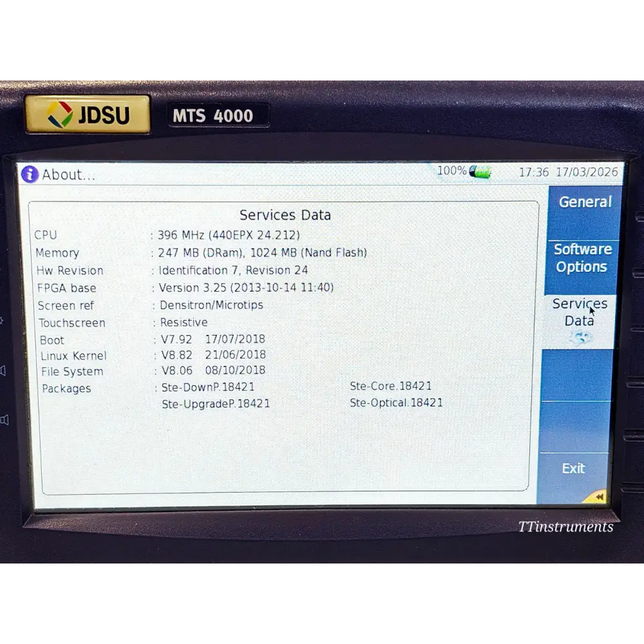Click the Services Data heading

point(285,215)
